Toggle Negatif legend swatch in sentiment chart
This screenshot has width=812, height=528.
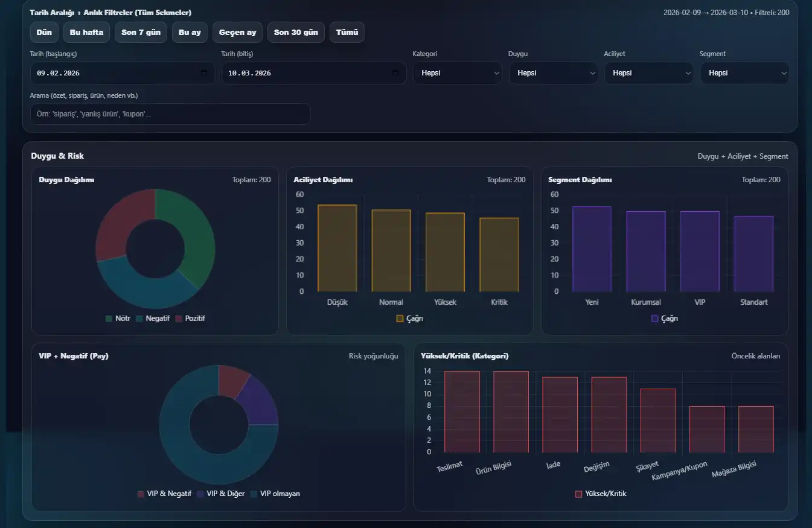point(140,318)
